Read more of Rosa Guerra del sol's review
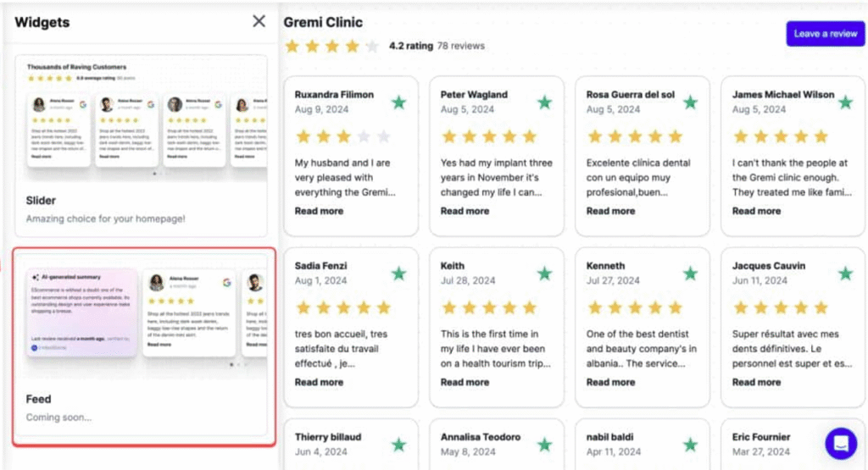Image resolution: width=868 pixels, height=470 pixels. 610,211
